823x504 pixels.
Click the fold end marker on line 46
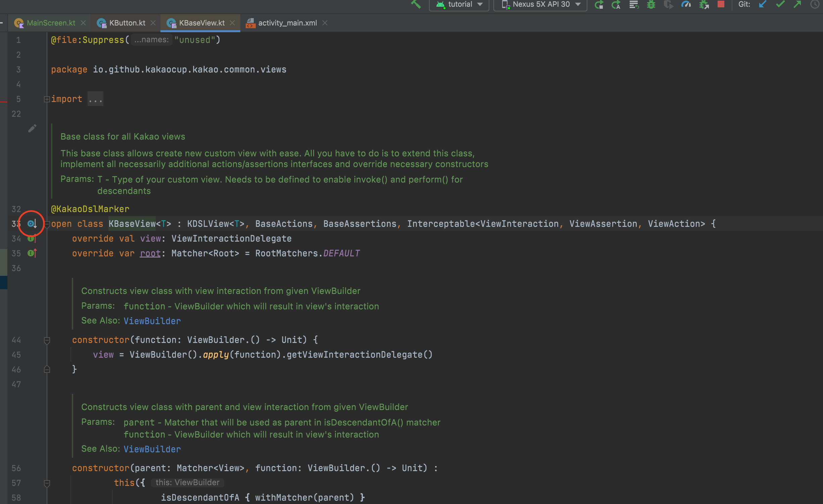point(47,369)
